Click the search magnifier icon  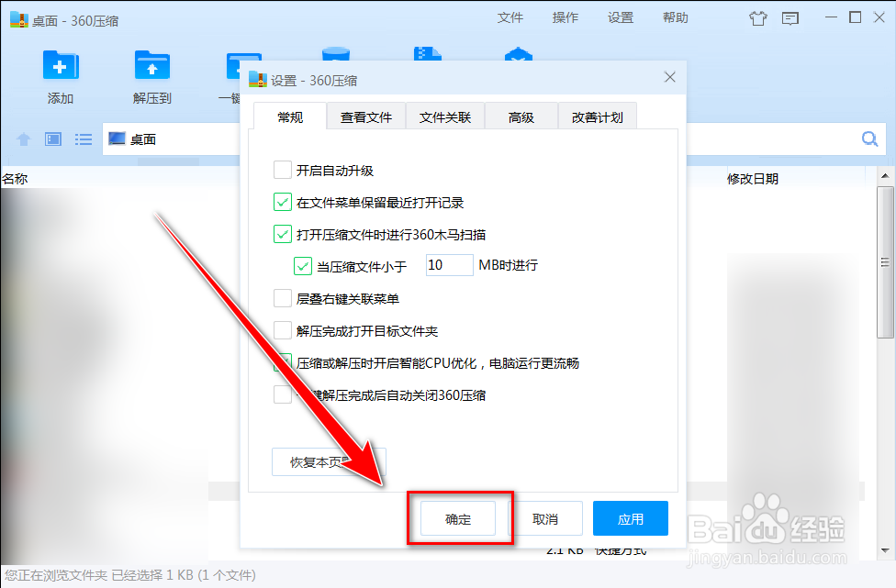869,139
